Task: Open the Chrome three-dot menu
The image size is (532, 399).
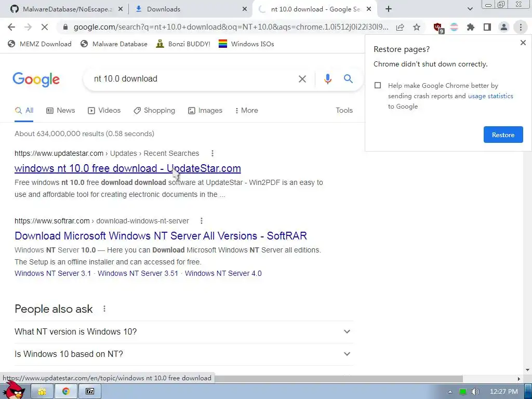Action: point(521,27)
